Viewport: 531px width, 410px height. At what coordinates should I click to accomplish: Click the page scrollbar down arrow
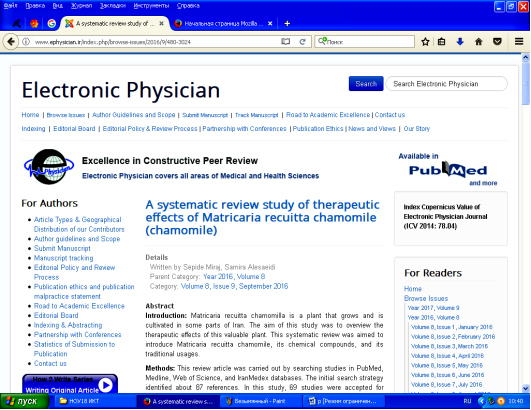(x=525, y=388)
